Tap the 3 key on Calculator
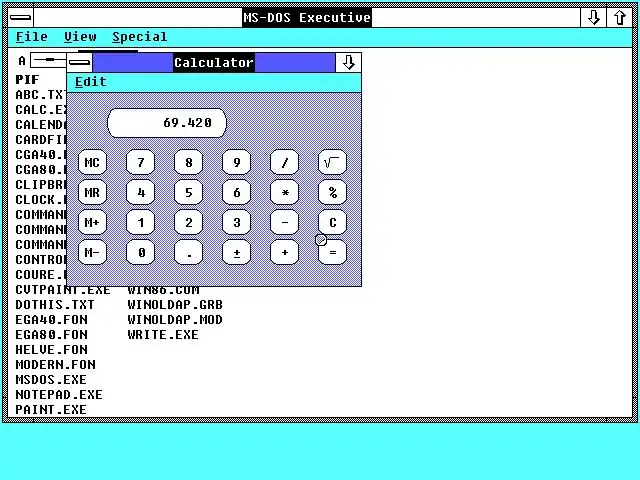640x480 pixels. (x=236, y=222)
